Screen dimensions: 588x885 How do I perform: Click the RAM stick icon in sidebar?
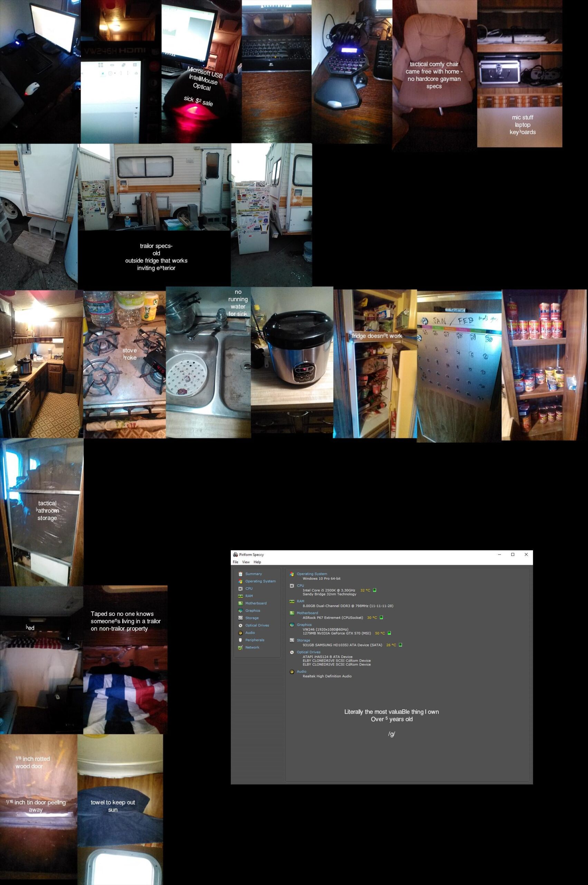tap(240, 596)
